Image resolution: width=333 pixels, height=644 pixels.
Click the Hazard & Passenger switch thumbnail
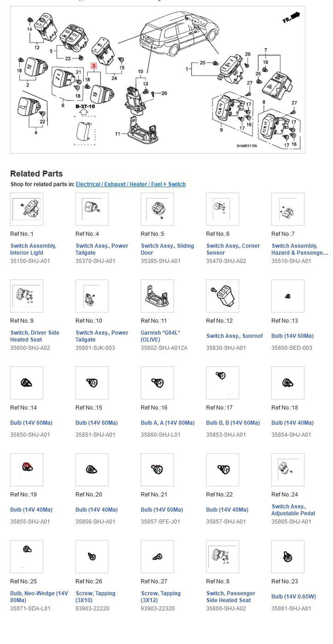click(288, 209)
